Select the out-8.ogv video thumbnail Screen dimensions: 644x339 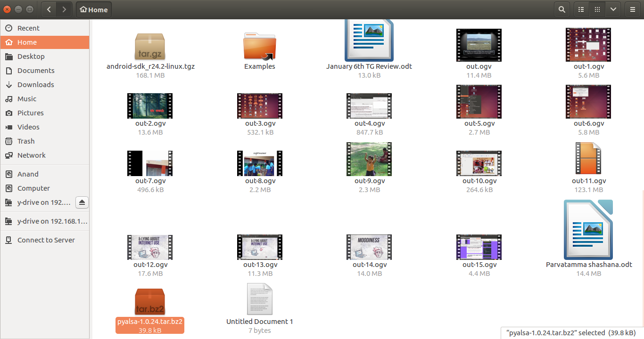[259, 163]
